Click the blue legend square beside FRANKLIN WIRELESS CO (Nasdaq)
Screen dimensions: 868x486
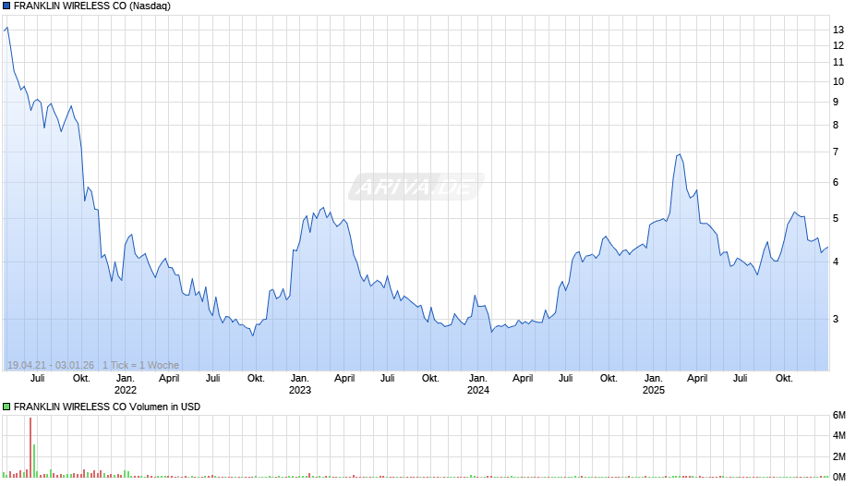click(6, 6)
